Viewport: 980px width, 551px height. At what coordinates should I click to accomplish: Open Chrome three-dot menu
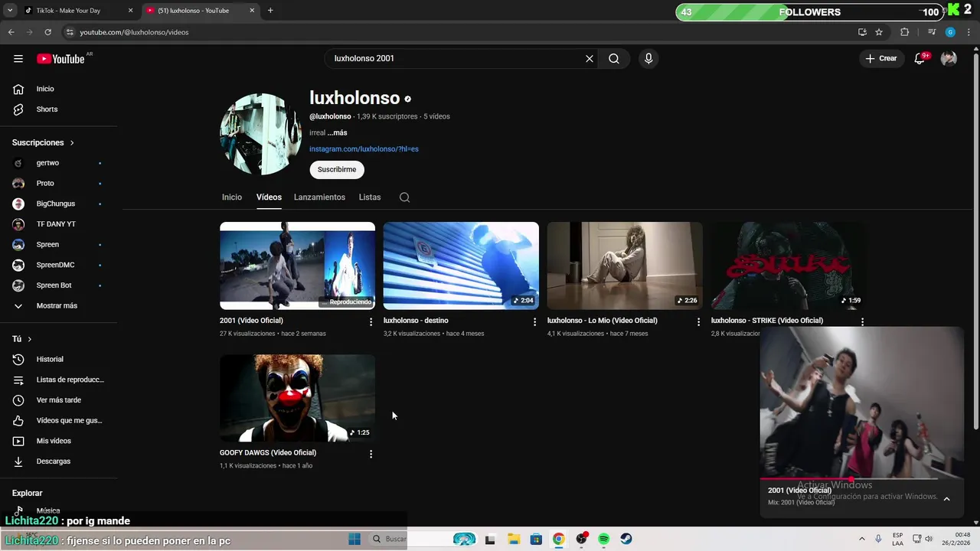click(x=969, y=32)
